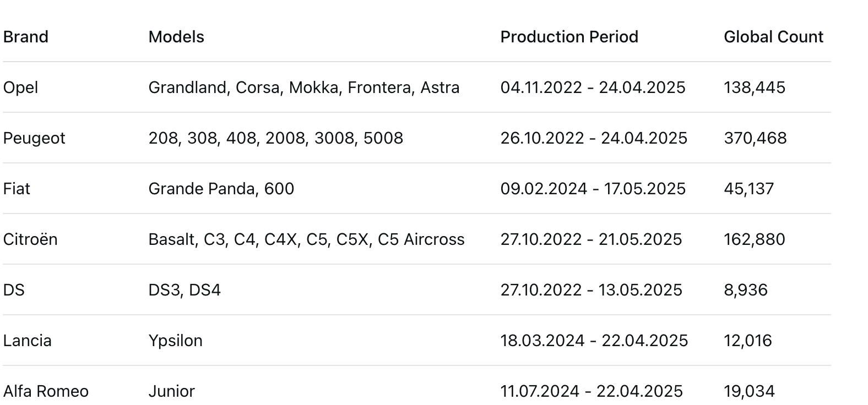Screen dimensions: 868x405
Task: Click the Global Count column header
Action: 773,37
